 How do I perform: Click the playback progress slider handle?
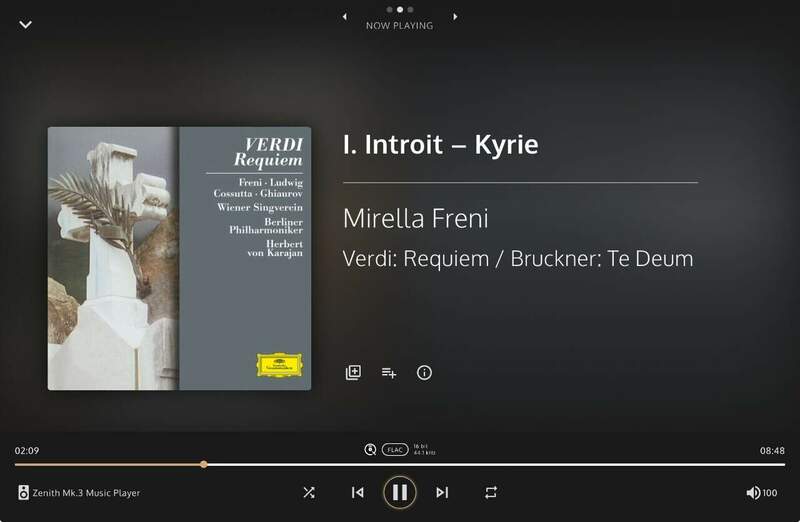(204, 464)
